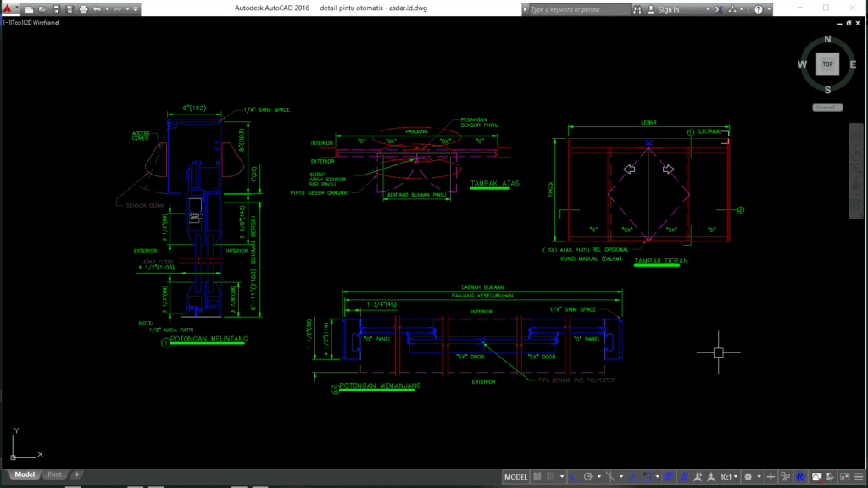
Task: Undo the last action via Undo icon
Action: pyautogui.click(x=97, y=8)
